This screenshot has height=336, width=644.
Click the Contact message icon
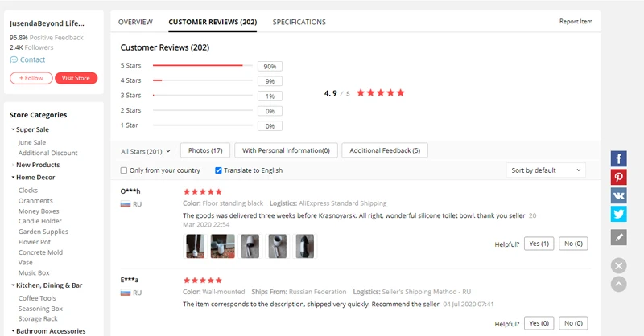pyautogui.click(x=14, y=59)
